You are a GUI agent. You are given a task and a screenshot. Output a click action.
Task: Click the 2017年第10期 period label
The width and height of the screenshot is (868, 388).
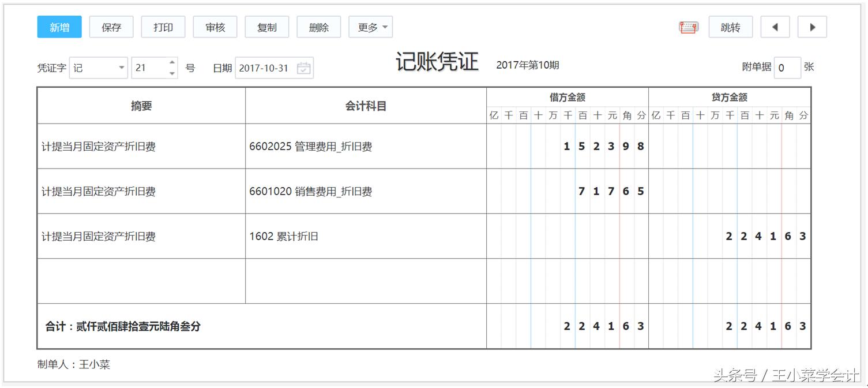[x=528, y=65]
